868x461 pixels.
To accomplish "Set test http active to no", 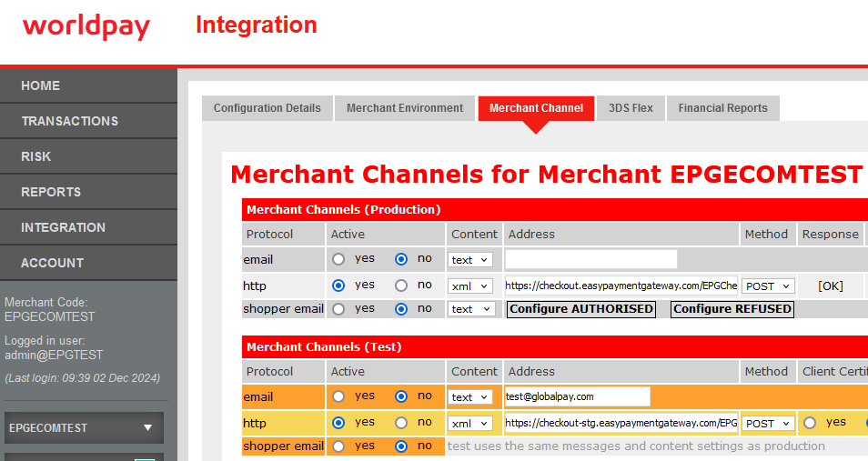I will point(401,423).
